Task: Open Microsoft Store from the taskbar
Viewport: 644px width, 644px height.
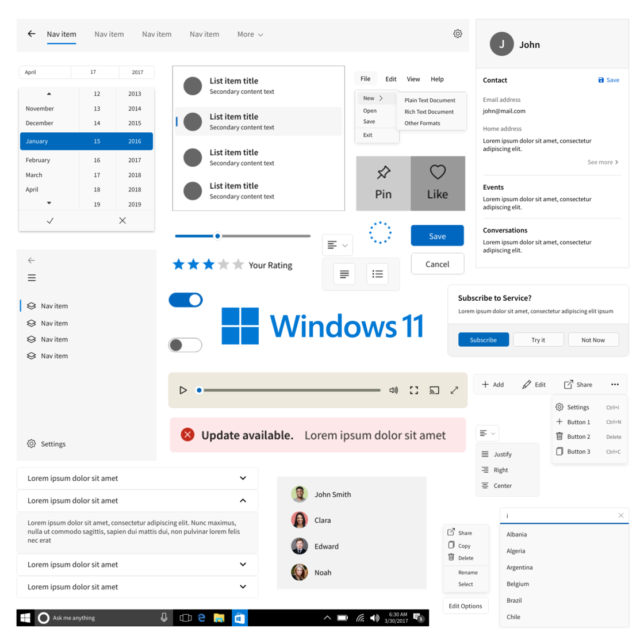Action: pyautogui.click(x=240, y=618)
